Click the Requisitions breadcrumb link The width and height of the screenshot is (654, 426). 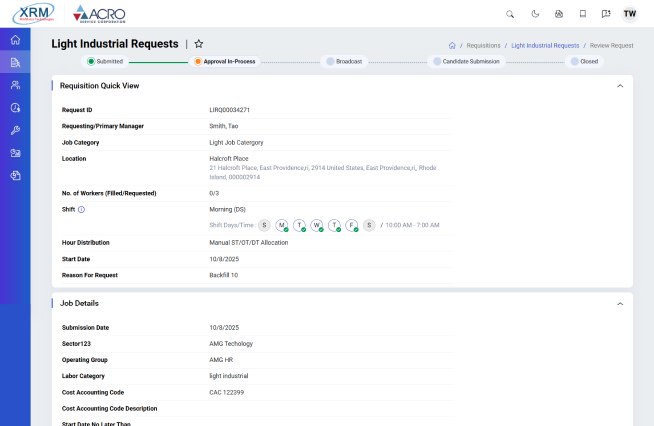tap(483, 45)
